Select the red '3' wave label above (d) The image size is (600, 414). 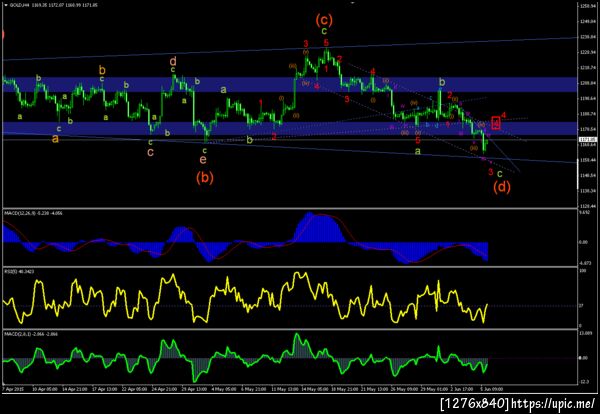tap(491, 172)
